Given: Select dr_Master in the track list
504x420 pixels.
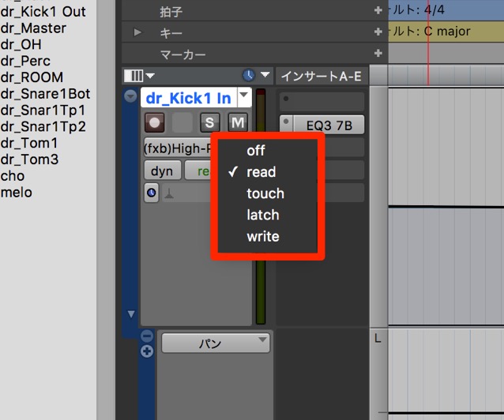Looking at the screenshot, I should pos(33,28).
